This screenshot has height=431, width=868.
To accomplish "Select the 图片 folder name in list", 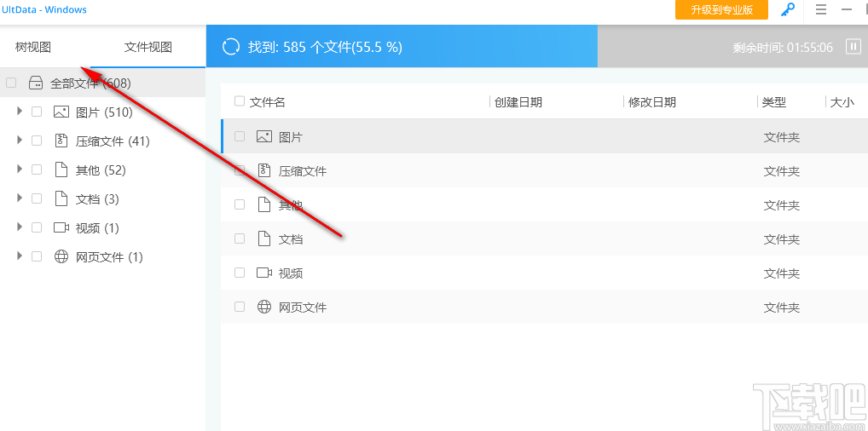I will point(291,137).
